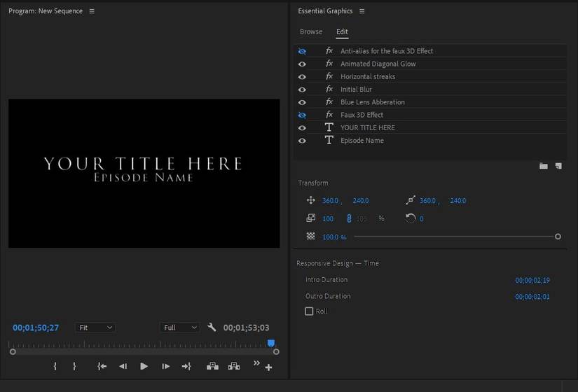Click the Rotation icon in Transform
Screen dimensions: 578x392
411,218
